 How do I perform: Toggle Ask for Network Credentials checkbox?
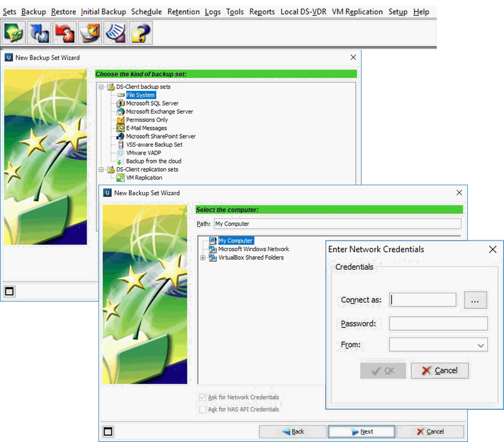click(x=202, y=397)
